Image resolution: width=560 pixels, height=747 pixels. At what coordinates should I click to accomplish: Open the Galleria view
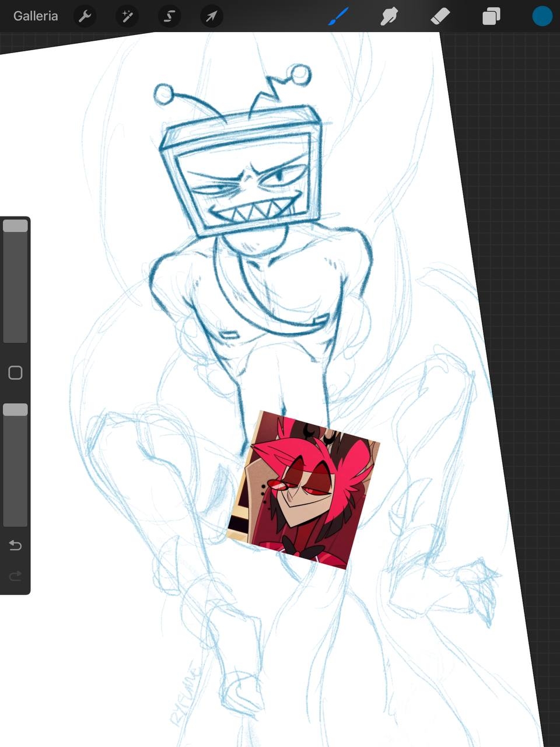tap(36, 16)
